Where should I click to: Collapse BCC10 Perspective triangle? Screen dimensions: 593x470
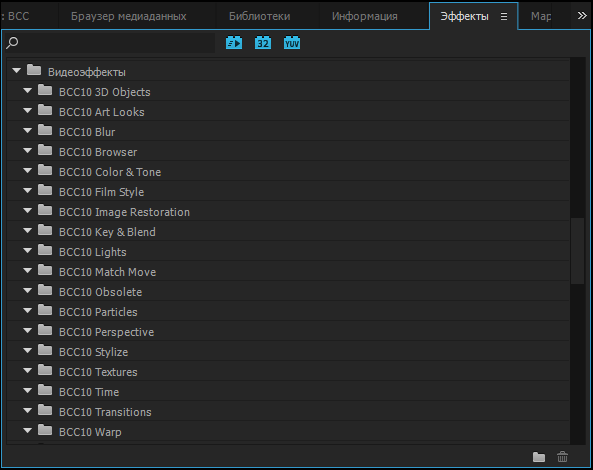point(27,331)
